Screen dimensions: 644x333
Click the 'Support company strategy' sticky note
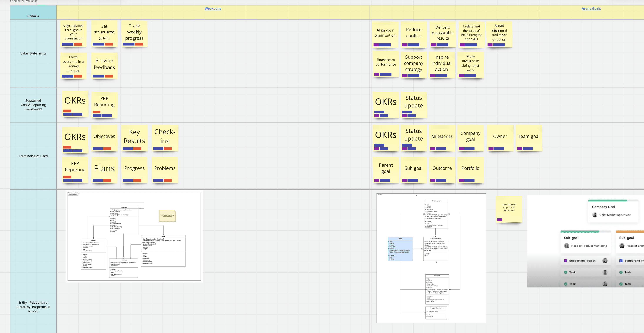click(414, 65)
